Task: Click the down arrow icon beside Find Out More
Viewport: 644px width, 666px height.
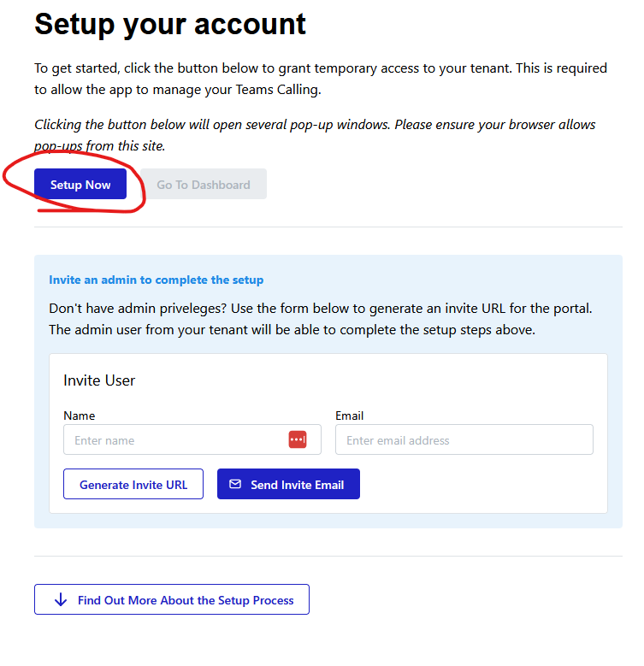Action: [x=60, y=600]
